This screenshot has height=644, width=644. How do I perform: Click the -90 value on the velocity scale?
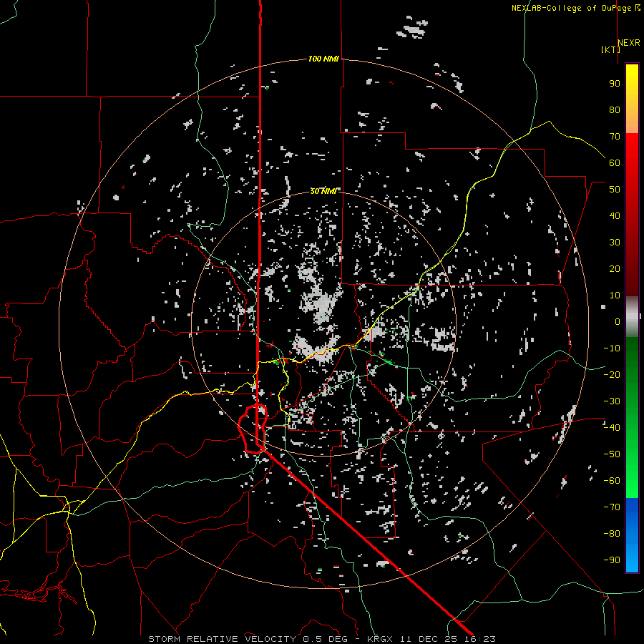pos(612,560)
